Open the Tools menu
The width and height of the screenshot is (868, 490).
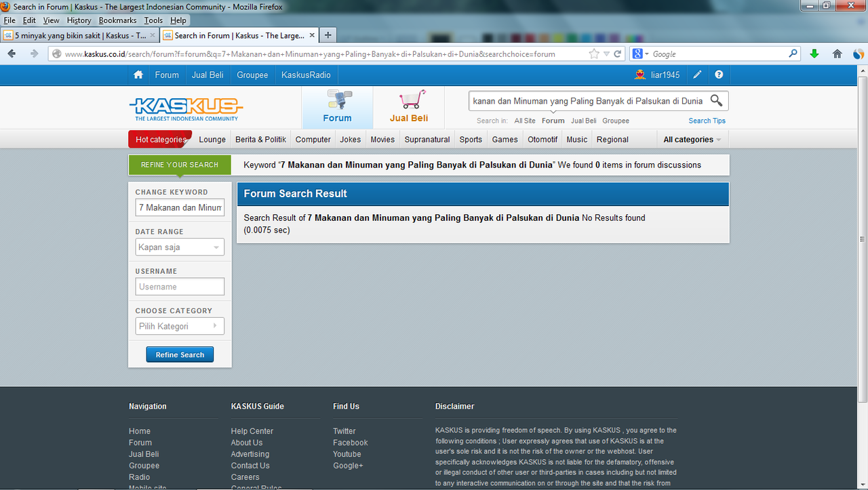click(x=153, y=20)
